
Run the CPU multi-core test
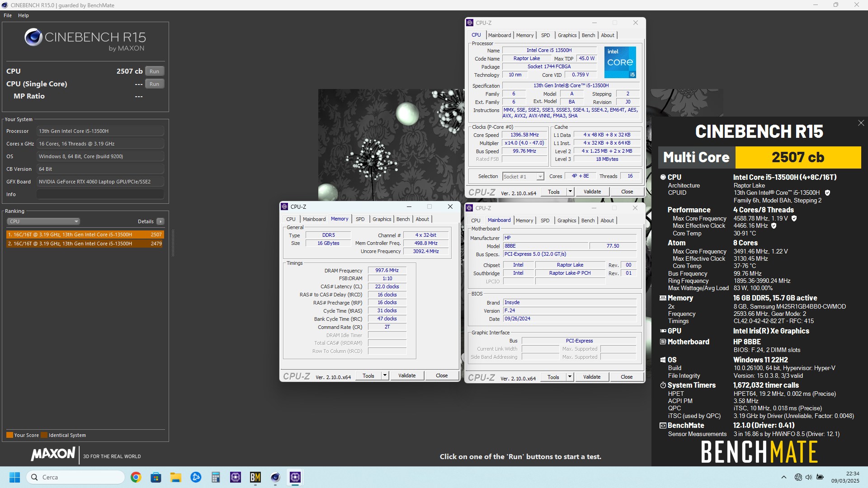[x=155, y=71]
